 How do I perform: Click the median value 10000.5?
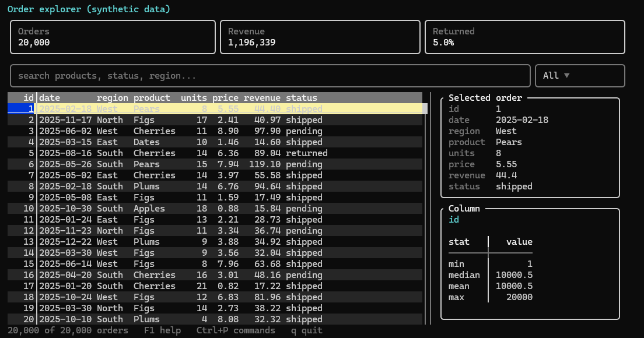514,275
